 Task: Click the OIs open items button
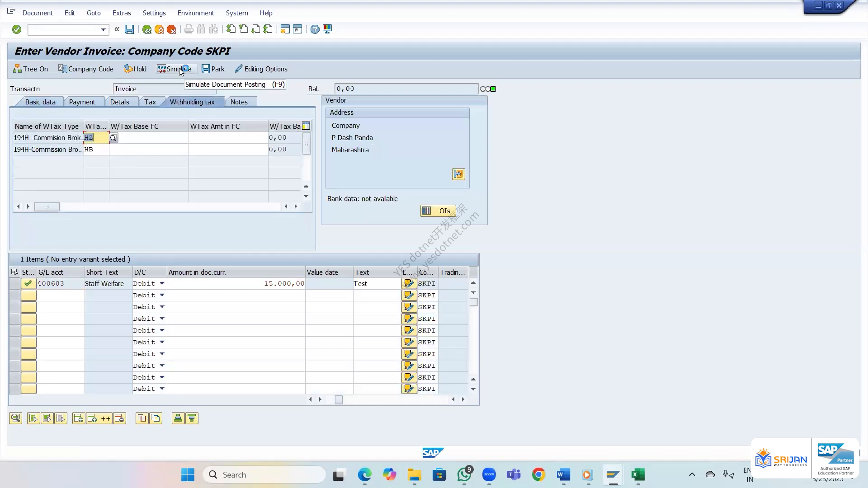(438, 211)
